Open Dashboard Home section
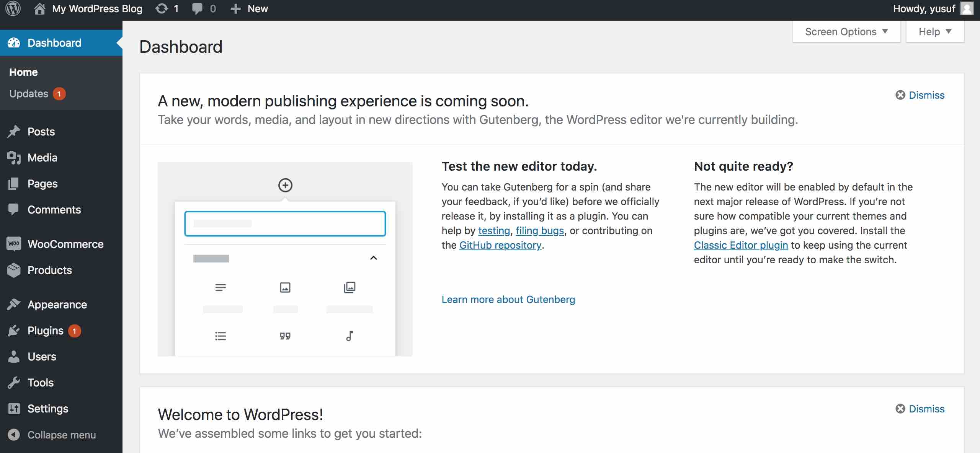Image resolution: width=980 pixels, height=453 pixels. pos(24,72)
